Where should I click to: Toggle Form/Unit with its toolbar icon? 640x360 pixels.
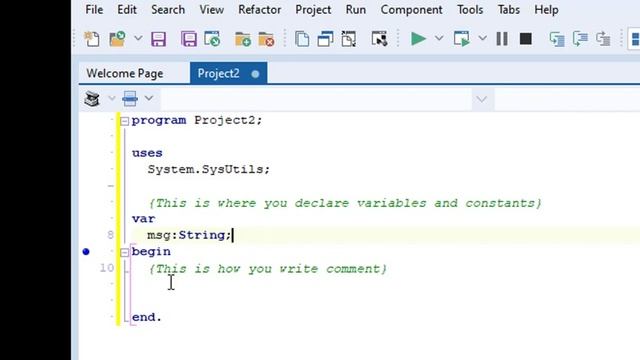point(349,39)
